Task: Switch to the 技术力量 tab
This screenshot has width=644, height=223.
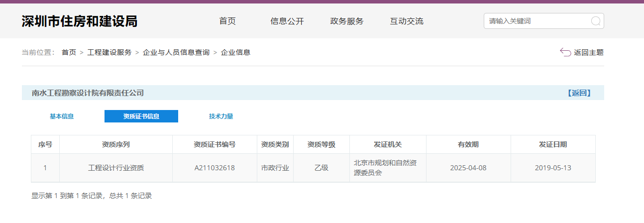Action: pos(221,116)
